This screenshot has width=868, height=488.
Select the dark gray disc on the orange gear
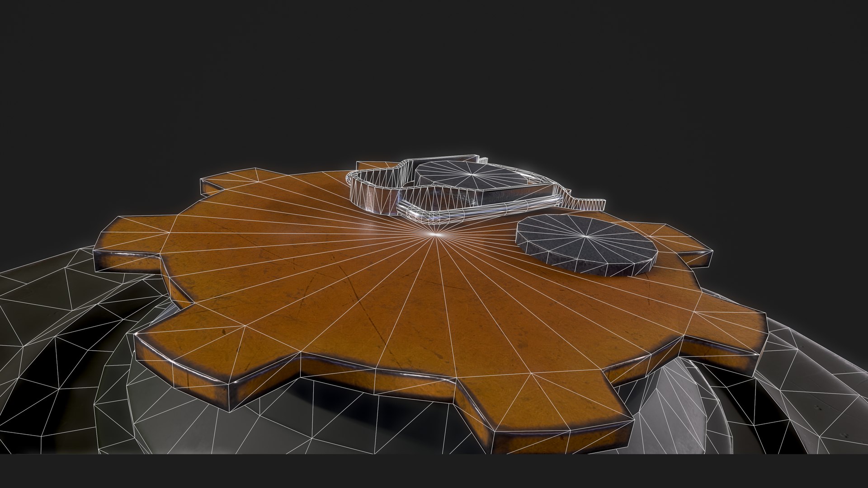coord(587,245)
